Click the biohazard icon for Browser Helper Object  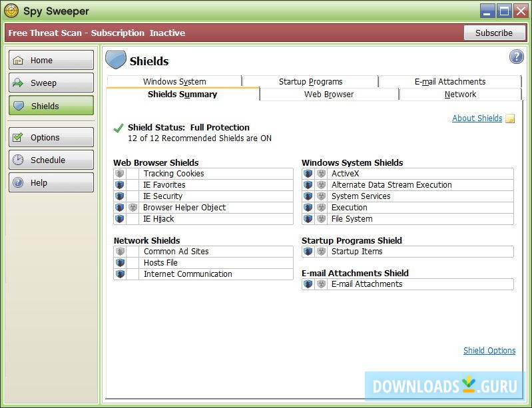(133, 207)
